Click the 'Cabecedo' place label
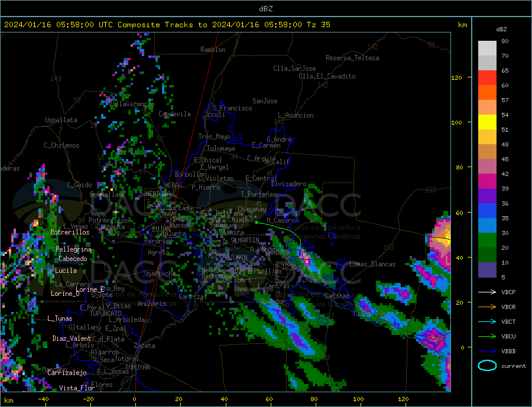Image resolution: width=532 pixels, height=407 pixels. click(73, 259)
